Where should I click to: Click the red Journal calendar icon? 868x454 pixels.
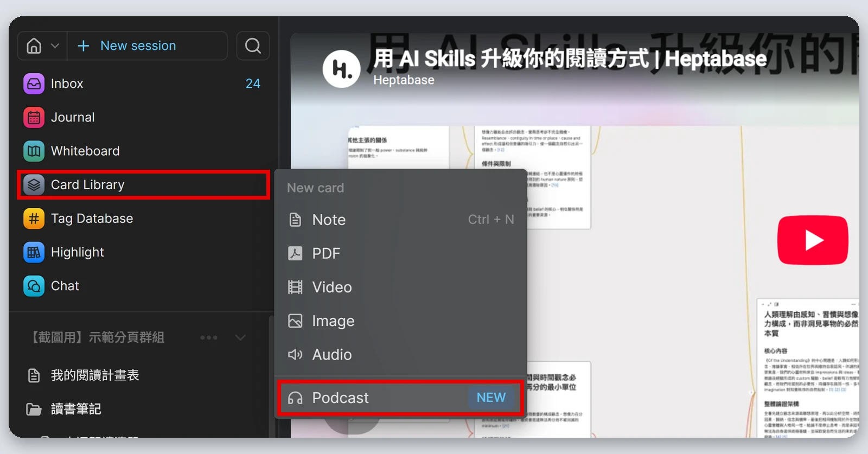tap(34, 117)
